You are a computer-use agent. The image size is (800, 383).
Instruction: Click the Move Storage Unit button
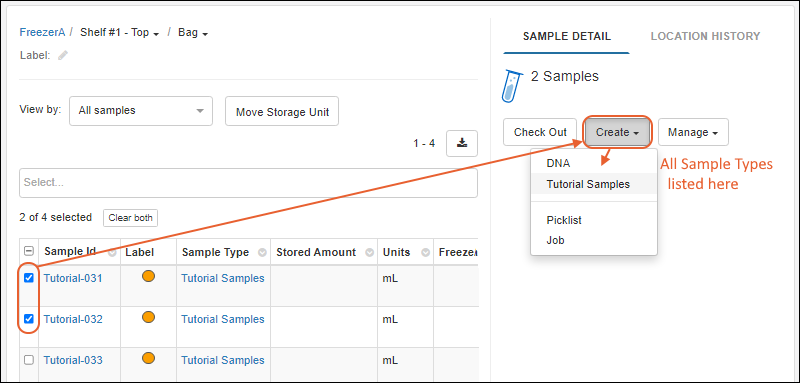[x=282, y=111]
